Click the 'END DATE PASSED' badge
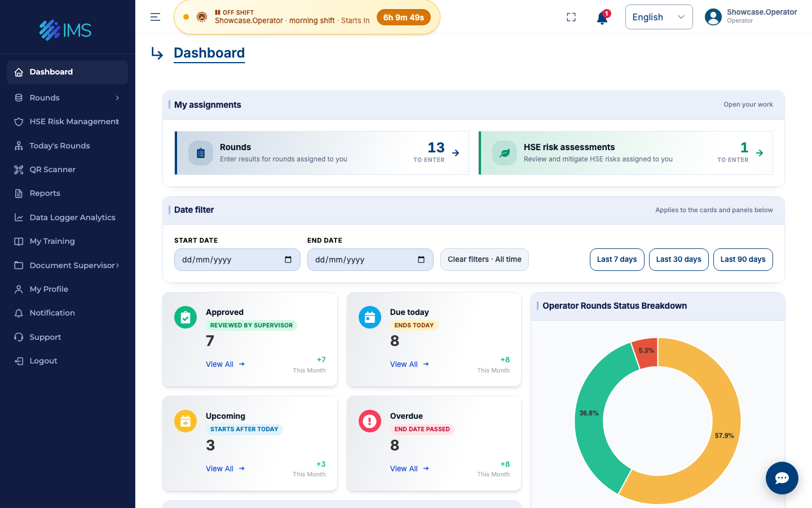The image size is (812, 508). tap(422, 430)
